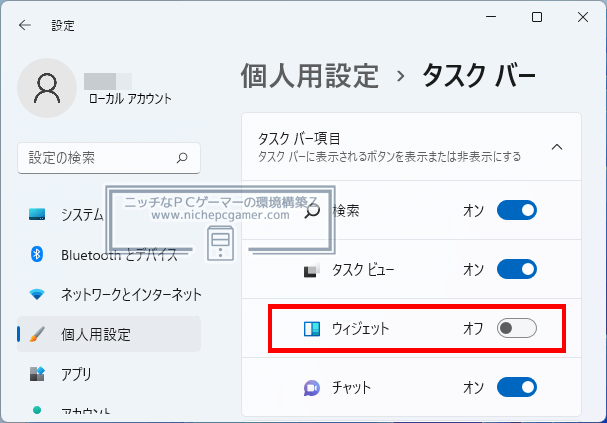
Task: Go to 個人用設定 breadcrumb link
Action: point(310,75)
